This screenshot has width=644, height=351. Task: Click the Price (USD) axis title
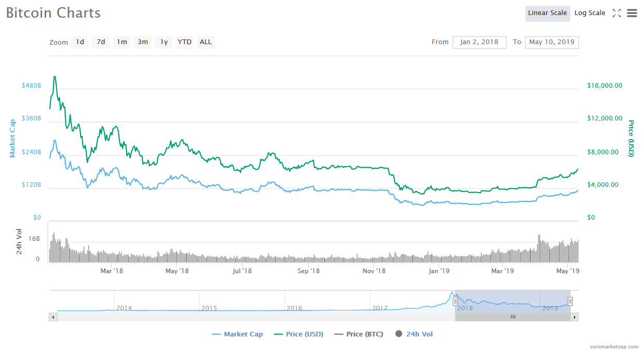(x=631, y=138)
